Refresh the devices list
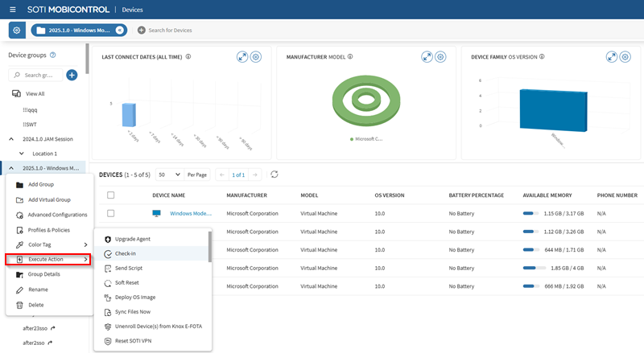The width and height of the screenshot is (644, 353). click(x=275, y=174)
